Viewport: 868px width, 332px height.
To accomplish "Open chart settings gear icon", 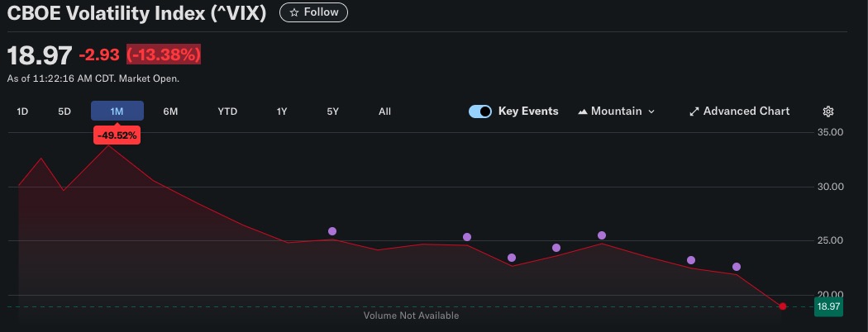I will [x=828, y=111].
